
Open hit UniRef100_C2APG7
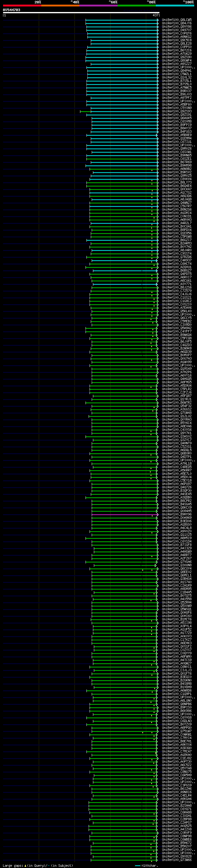click(177, 823)
